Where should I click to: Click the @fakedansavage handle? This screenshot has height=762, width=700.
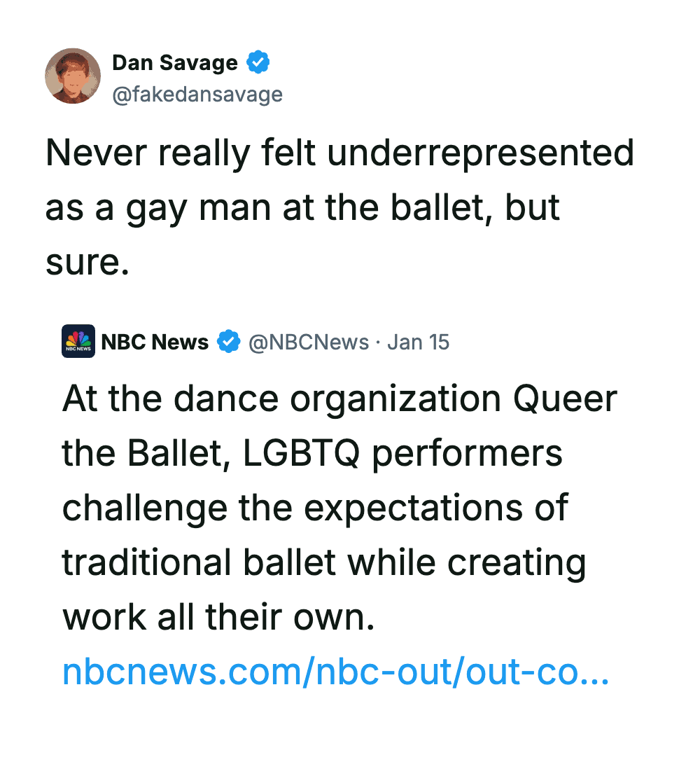[x=197, y=95]
